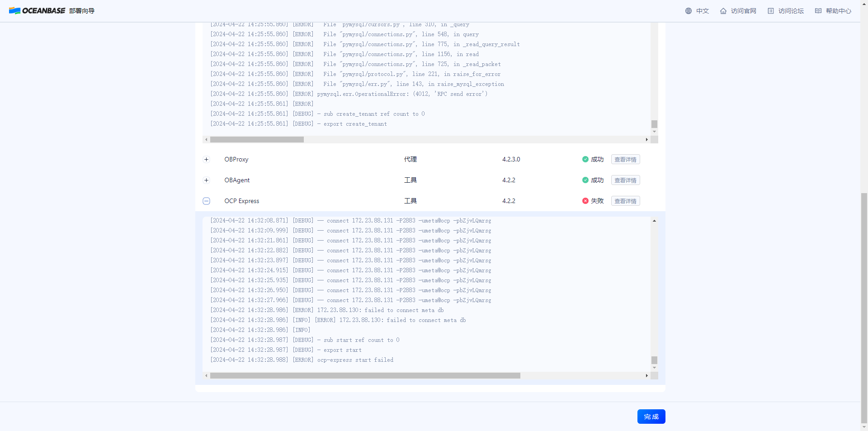The height and width of the screenshot is (431, 868).
Task: Click log line 'export create_tenant'
Action: click(298, 124)
